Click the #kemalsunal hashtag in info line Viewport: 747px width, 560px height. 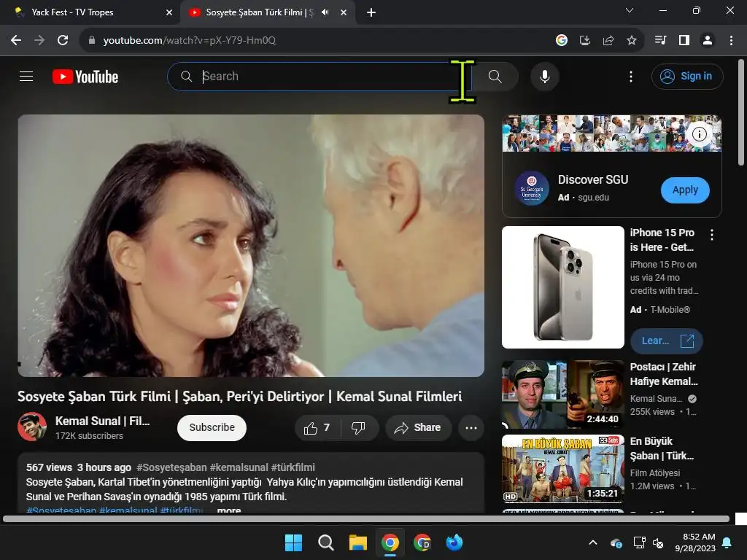click(x=239, y=467)
